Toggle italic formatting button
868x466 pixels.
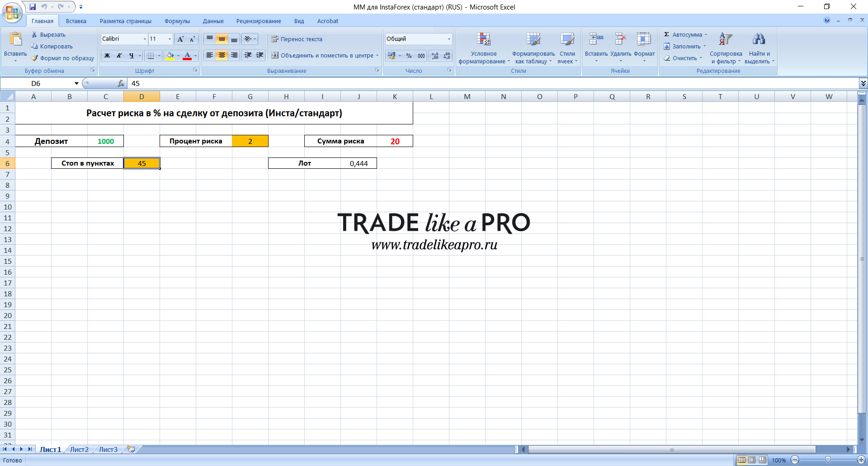pos(119,56)
